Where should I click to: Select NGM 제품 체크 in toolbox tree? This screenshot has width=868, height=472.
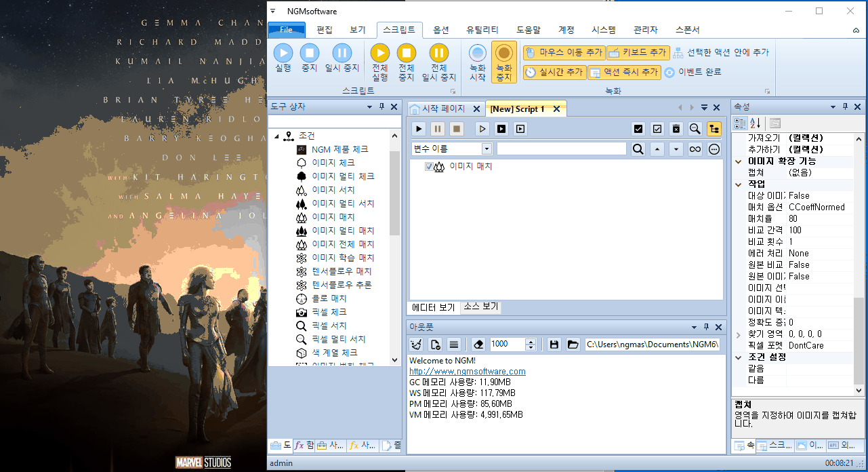coord(340,149)
